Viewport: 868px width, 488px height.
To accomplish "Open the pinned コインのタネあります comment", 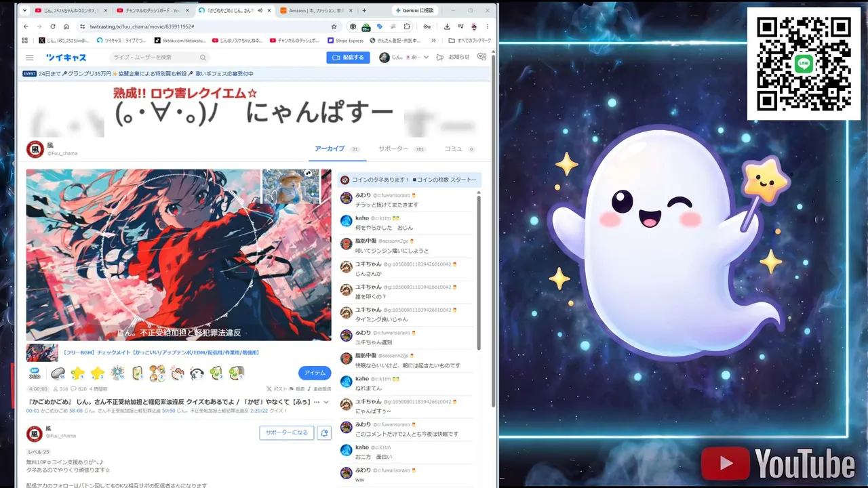I will (x=410, y=180).
